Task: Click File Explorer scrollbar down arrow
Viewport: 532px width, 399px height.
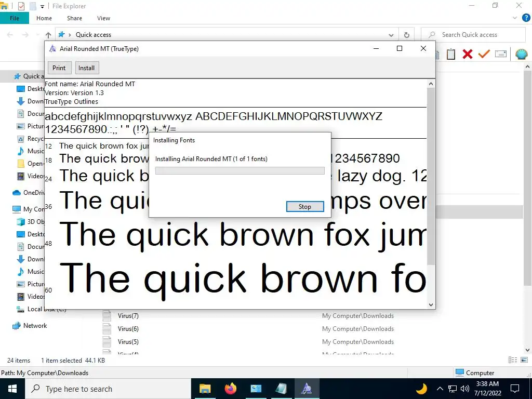Action: 527,350
